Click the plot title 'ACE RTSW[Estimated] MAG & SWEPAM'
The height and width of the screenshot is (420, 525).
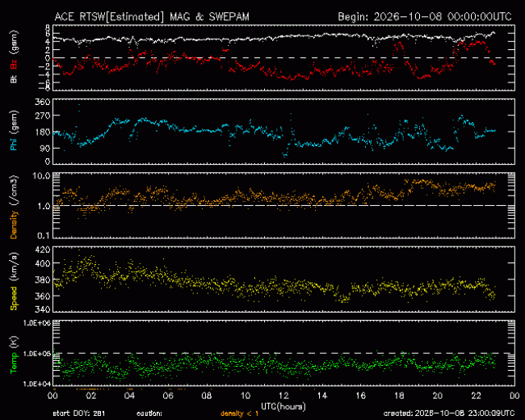coord(152,17)
